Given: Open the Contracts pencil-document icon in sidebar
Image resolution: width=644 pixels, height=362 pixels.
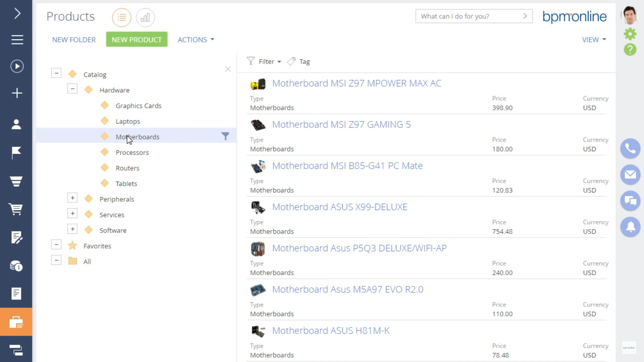Looking at the screenshot, I should pos(16,238).
